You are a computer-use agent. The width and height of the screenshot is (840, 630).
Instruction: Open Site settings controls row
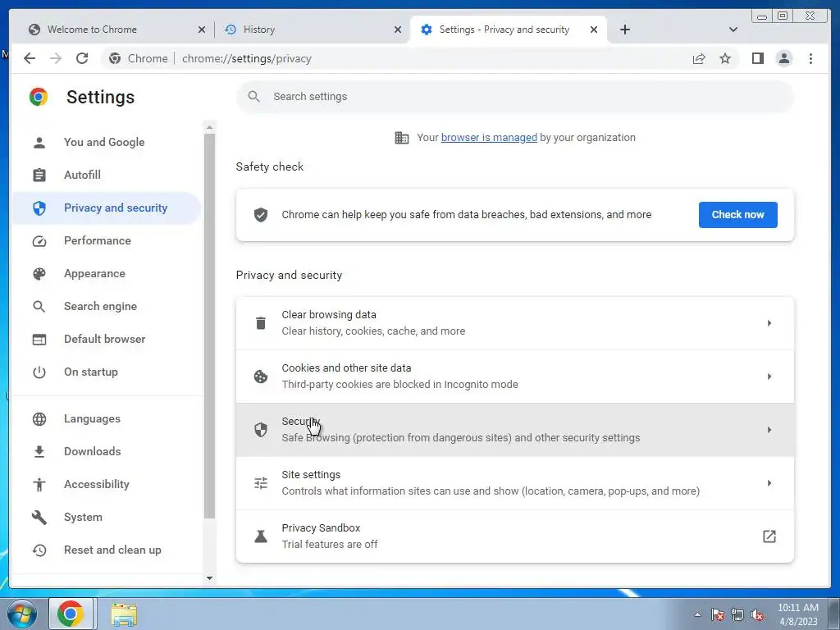(x=515, y=483)
